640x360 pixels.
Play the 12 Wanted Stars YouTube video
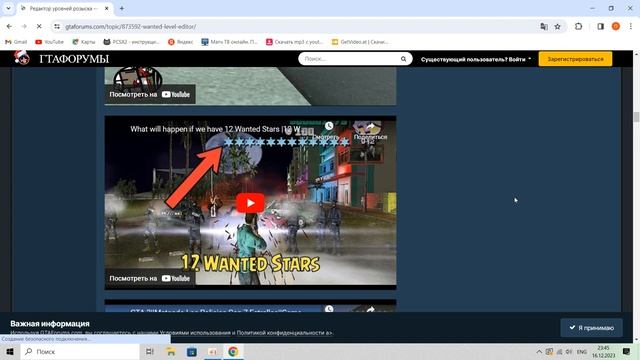click(x=250, y=203)
